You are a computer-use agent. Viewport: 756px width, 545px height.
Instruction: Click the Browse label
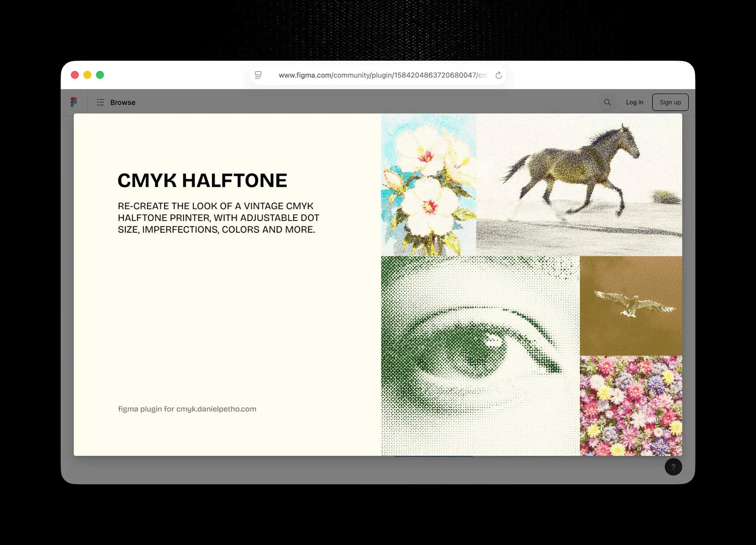pyautogui.click(x=123, y=102)
